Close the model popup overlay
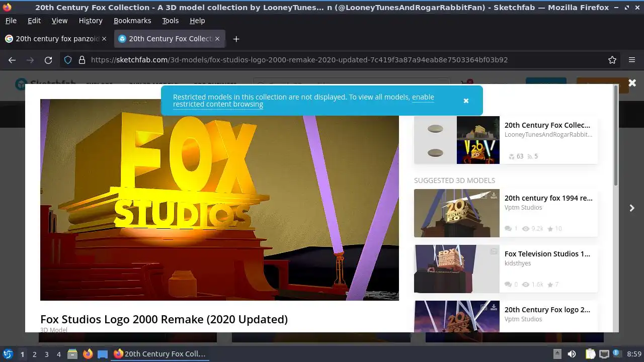644x362 pixels. (x=632, y=83)
